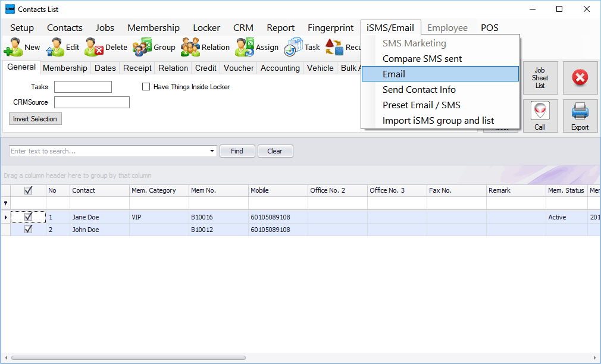This screenshot has width=601, height=364.
Task: Click the Delete contact toolbar icon
Action: pos(94,47)
